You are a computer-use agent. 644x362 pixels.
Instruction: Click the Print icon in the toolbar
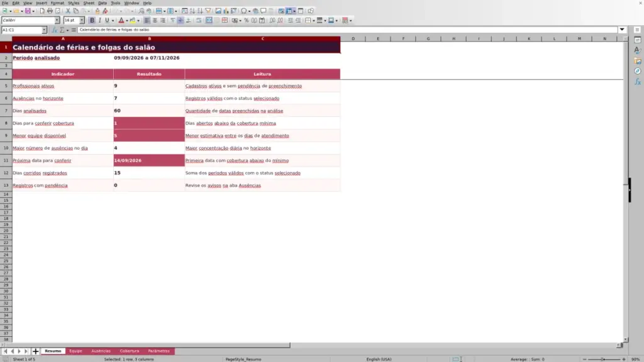pos(50,11)
